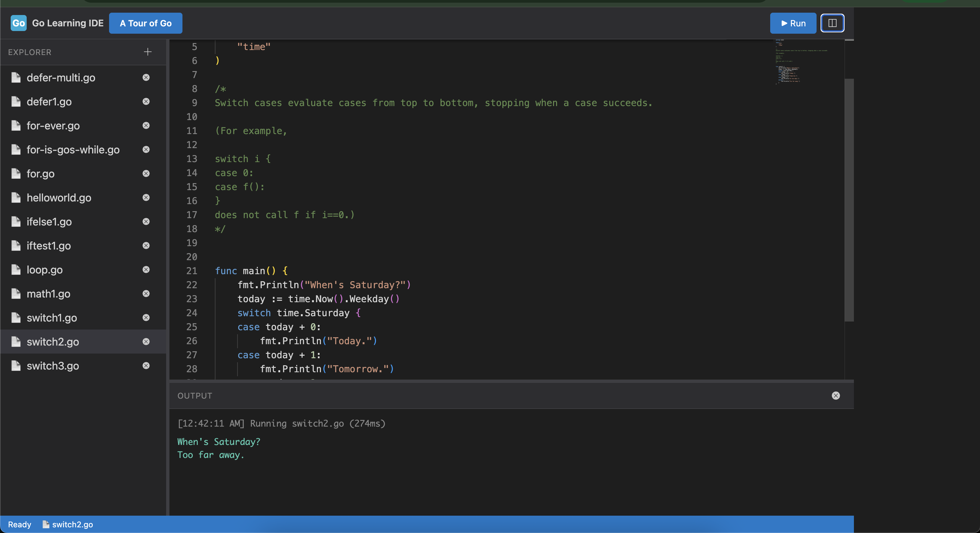The width and height of the screenshot is (980, 533).
Task: Close for-ever.go file
Action: (146, 125)
